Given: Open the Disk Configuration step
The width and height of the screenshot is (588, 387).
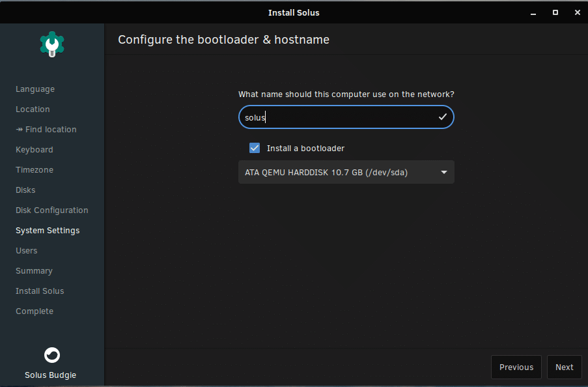Looking at the screenshot, I should pos(52,210).
